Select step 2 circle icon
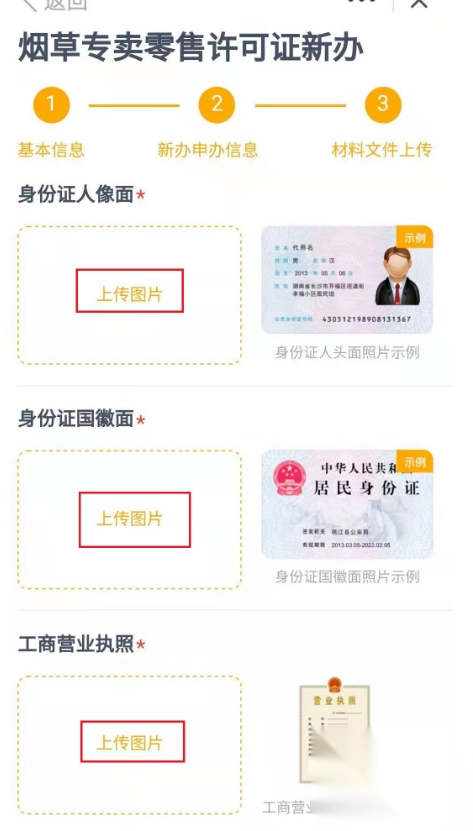The image size is (473, 831). (x=217, y=104)
